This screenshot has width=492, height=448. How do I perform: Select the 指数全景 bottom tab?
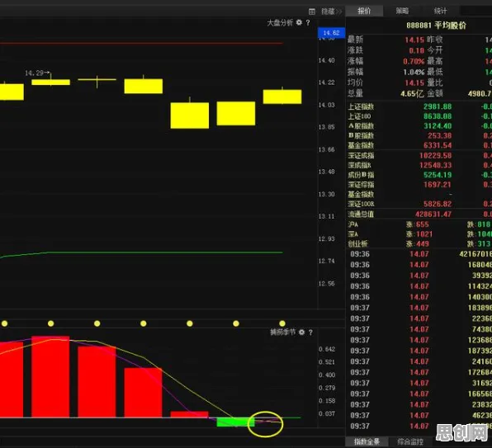(367, 441)
